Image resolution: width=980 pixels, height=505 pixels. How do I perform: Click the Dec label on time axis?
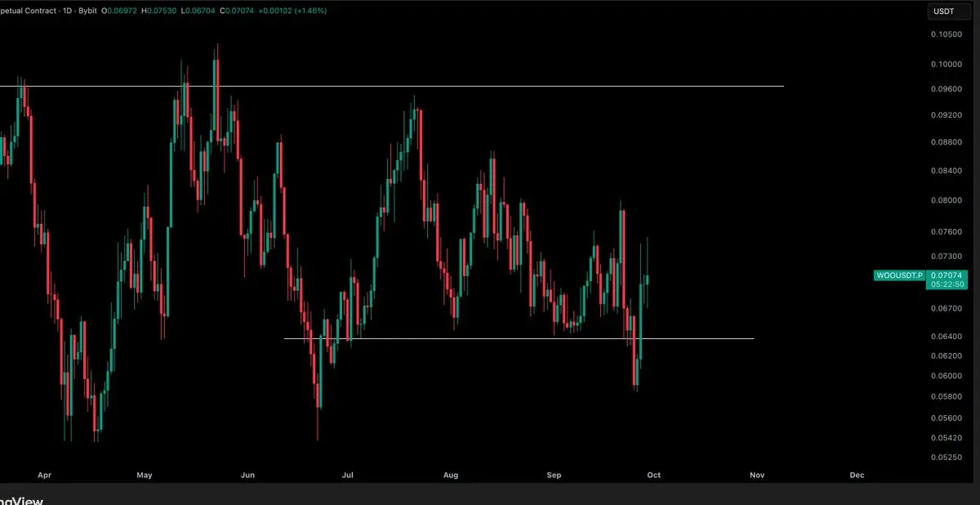(x=857, y=475)
